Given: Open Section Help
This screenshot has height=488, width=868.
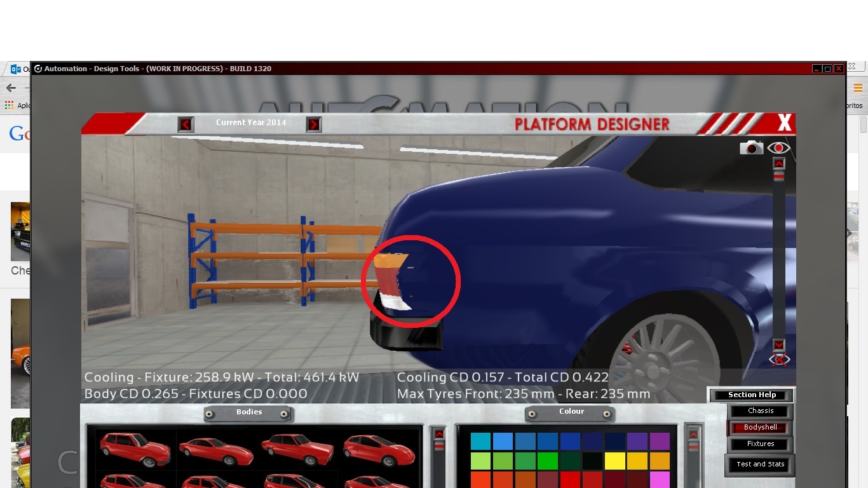Looking at the screenshot, I should (752, 395).
